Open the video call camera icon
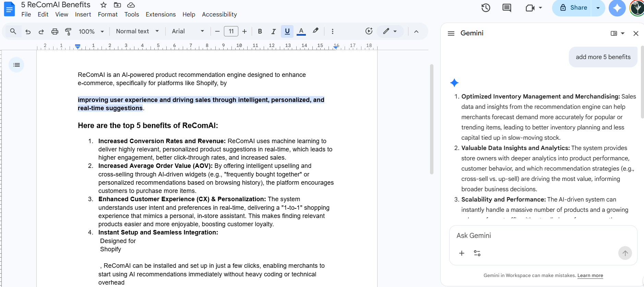644x287 pixels. click(x=530, y=8)
